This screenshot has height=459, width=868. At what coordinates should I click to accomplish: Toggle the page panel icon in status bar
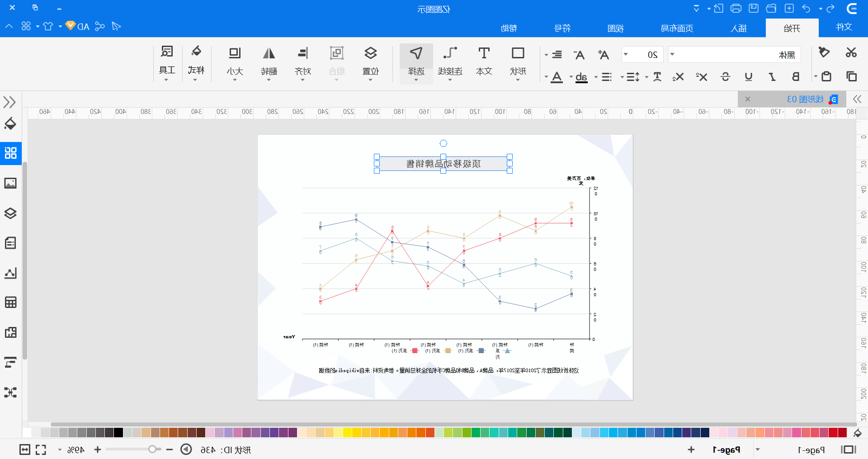coord(849,450)
